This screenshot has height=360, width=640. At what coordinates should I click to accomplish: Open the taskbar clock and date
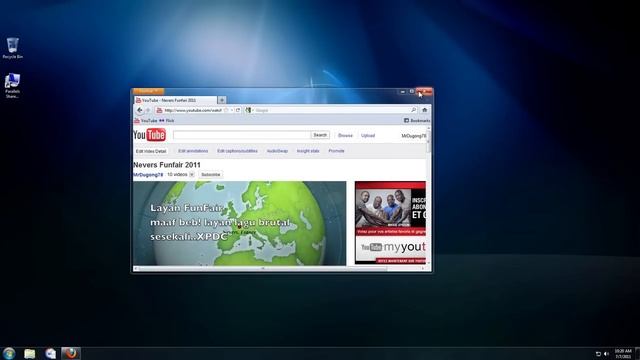point(623,354)
